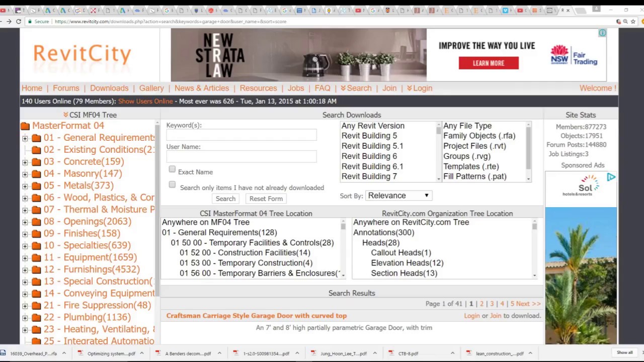The height and width of the screenshot is (362, 644).
Task: Click the AdChoices icon on the Sol hotels ad
Action: tap(611, 177)
